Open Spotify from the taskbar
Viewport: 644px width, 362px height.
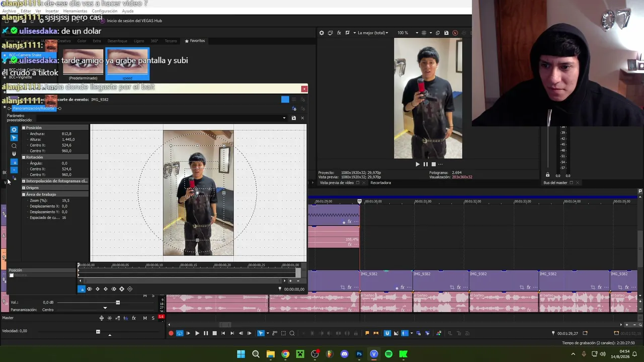point(388,354)
